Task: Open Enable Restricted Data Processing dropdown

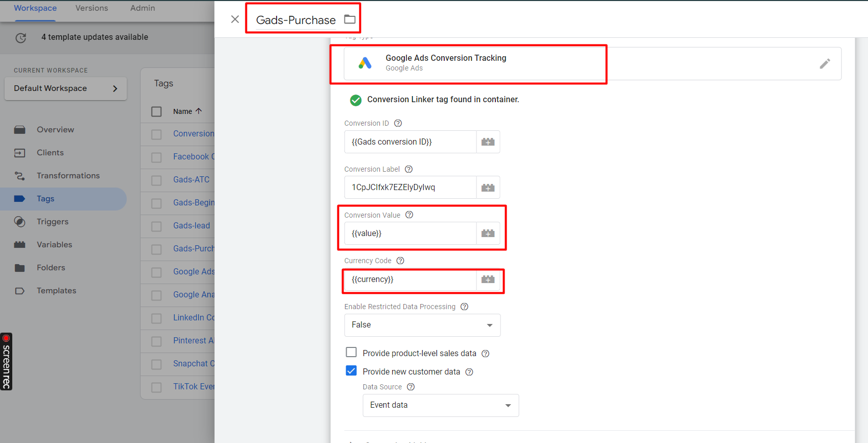Action: click(422, 325)
